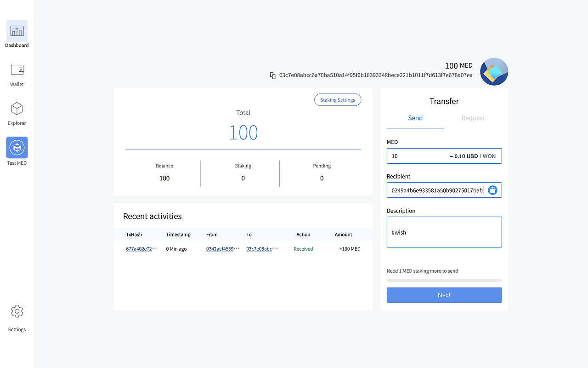Click the ~ 0.10 USD conversion text

[x=464, y=156]
